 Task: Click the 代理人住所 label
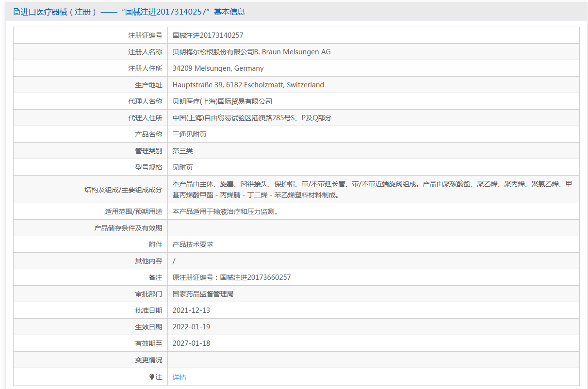[145, 118]
